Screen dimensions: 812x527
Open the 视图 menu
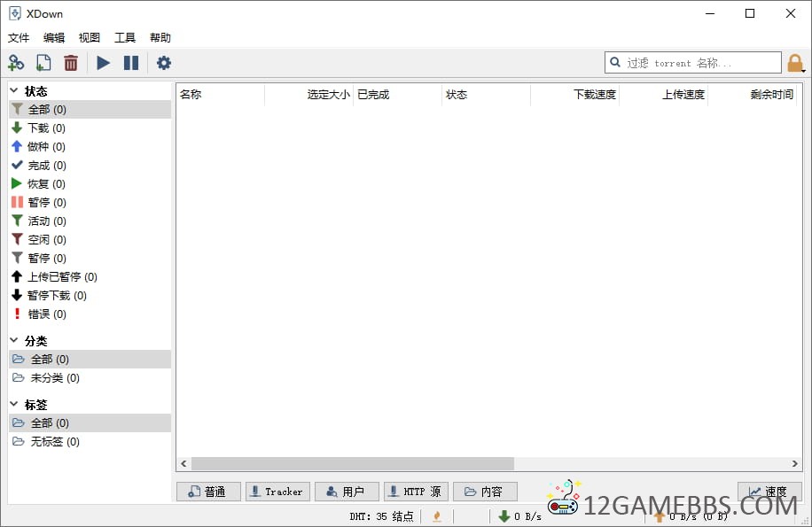click(x=89, y=38)
